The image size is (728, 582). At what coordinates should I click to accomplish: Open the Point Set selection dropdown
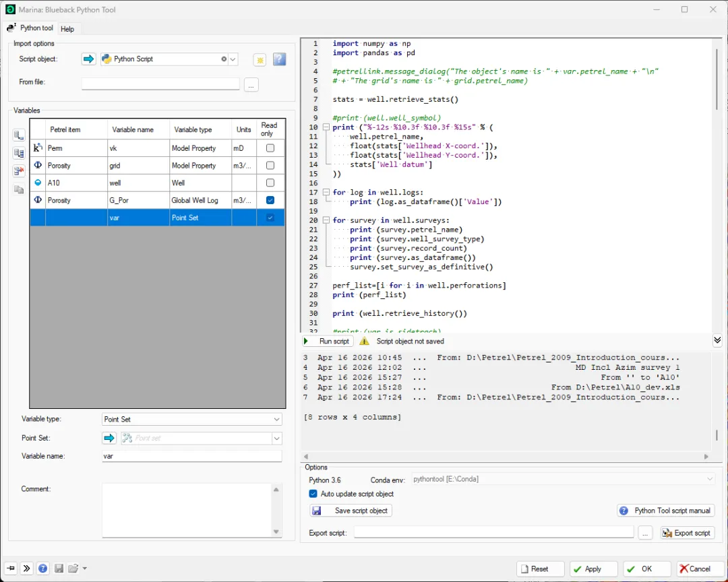coord(277,438)
